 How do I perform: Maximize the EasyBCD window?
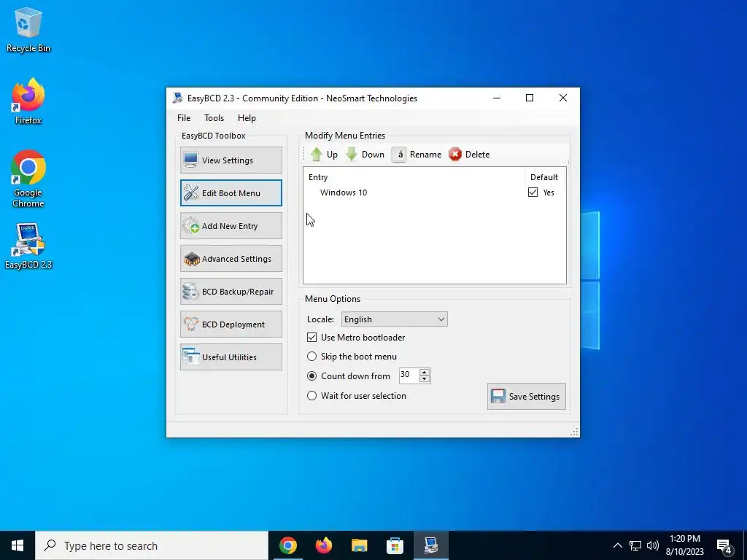pos(530,98)
